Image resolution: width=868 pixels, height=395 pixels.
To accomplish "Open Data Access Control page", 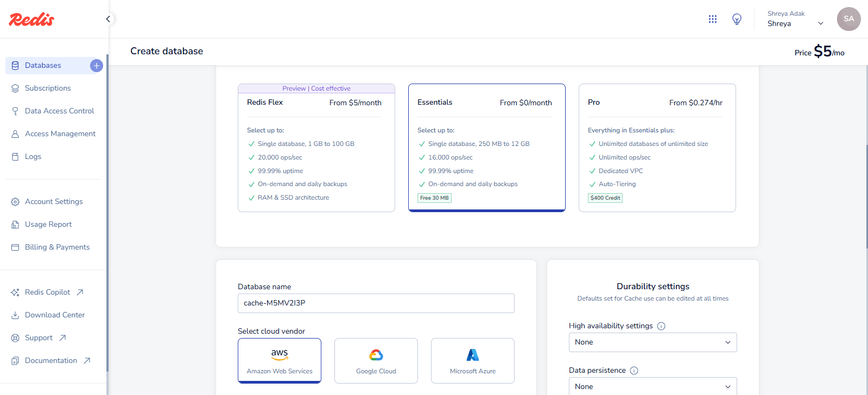I will pyautogui.click(x=60, y=111).
